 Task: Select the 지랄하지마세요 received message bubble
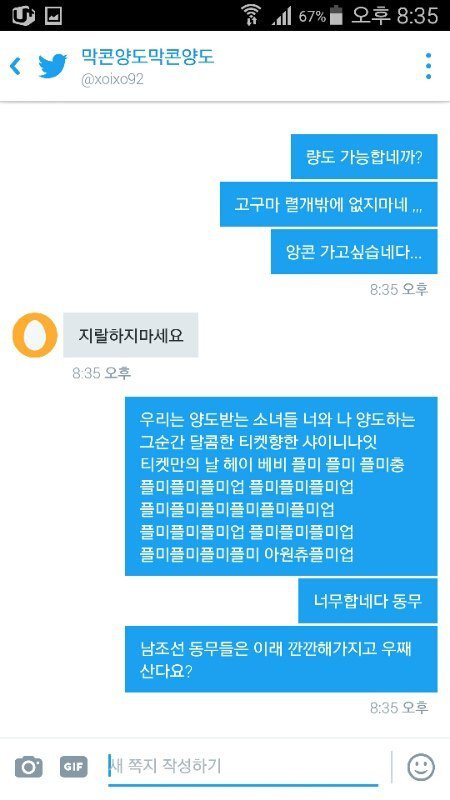tap(131, 335)
